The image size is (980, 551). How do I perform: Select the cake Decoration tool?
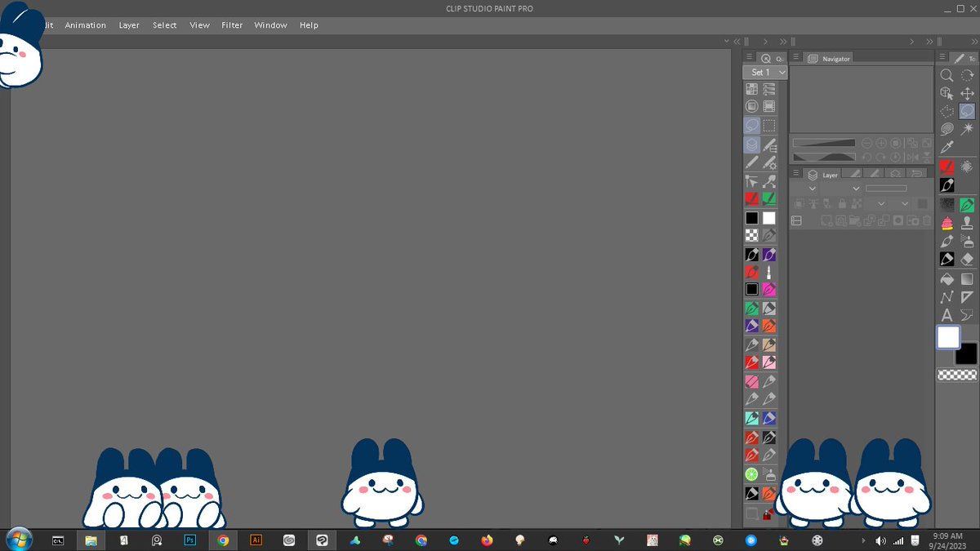pyautogui.click(x=947, y=223)
